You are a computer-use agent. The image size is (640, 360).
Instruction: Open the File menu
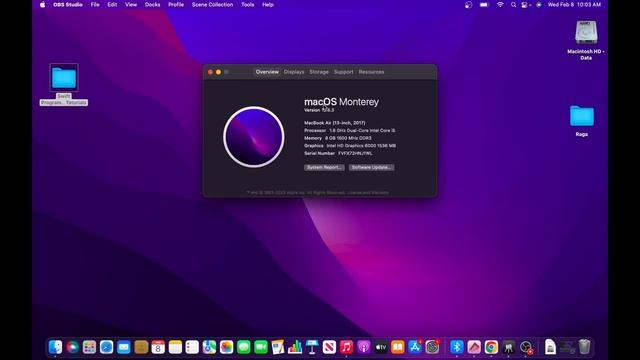95,4
